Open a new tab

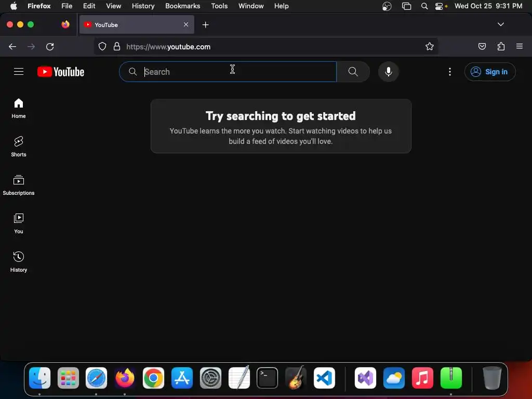click(205, 25)
